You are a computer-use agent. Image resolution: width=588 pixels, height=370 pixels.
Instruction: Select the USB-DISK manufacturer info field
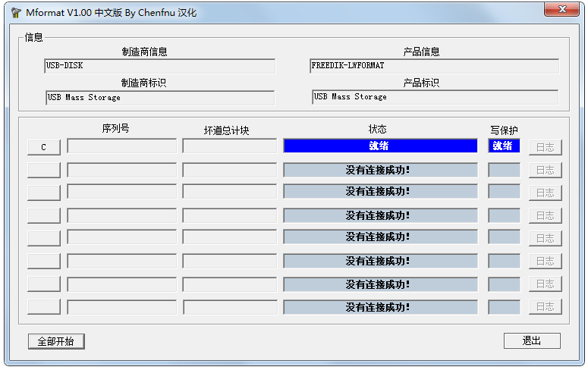pos(159,66)
